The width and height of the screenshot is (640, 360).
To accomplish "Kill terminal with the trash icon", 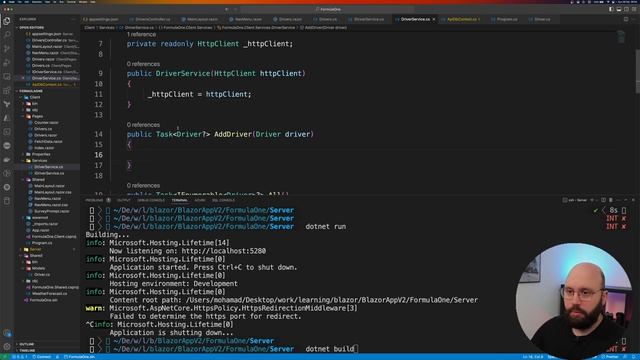I will (611, 200).
